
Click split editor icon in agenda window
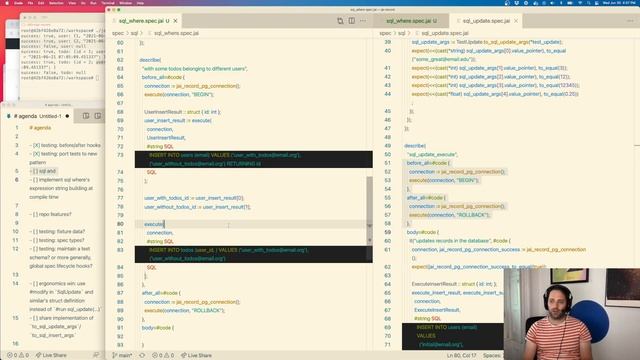pos(98,116)
